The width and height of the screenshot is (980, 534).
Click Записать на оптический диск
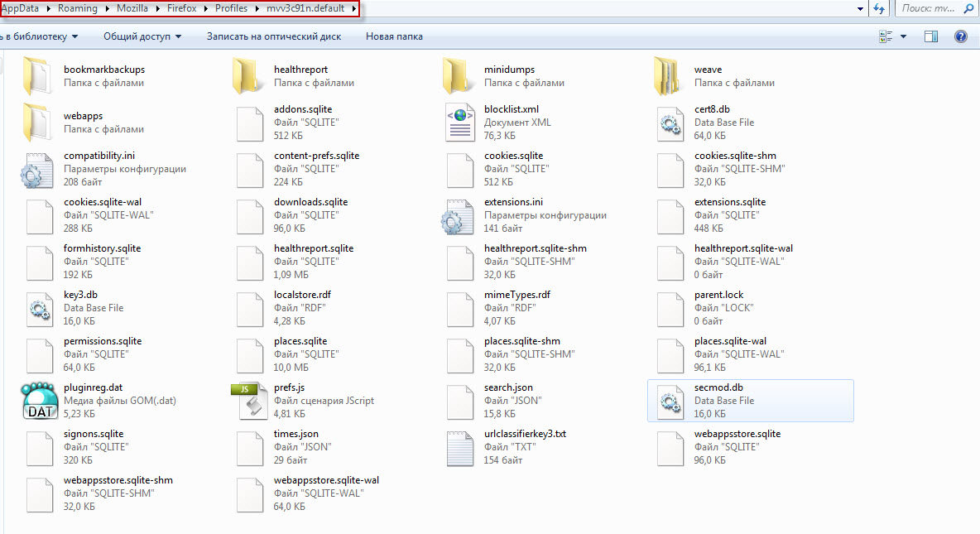coord(274,36)
